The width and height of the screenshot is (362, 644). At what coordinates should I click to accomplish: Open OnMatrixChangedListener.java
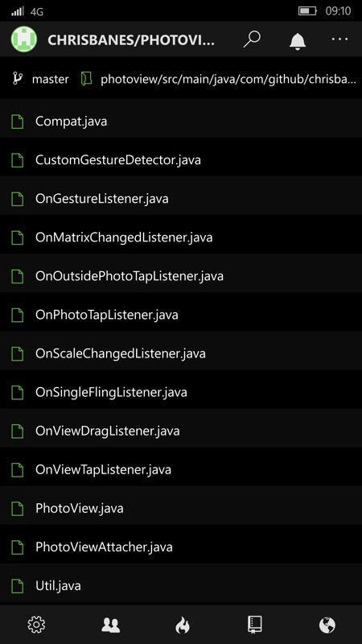181,237
